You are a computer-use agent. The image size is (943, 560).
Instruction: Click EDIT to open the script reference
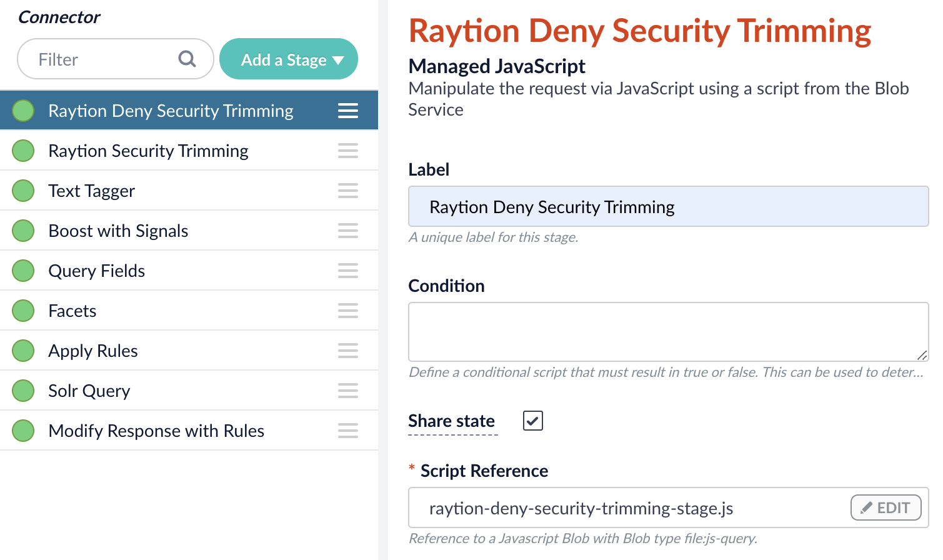coord(886,507)
